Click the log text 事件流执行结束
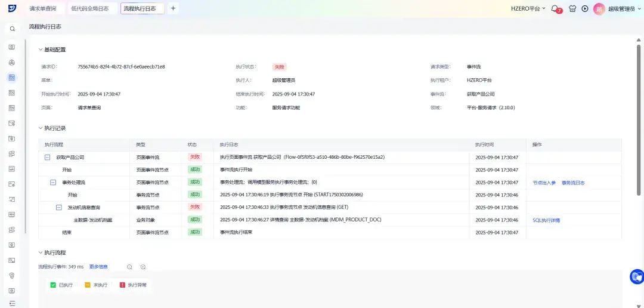The height and width of the screenshot is (308, 644). point(236,233)
